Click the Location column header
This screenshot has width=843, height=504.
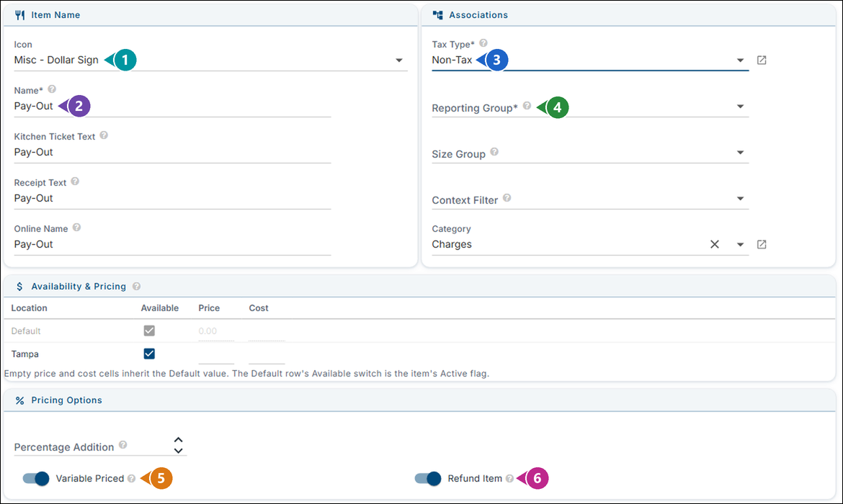[29, 308]
